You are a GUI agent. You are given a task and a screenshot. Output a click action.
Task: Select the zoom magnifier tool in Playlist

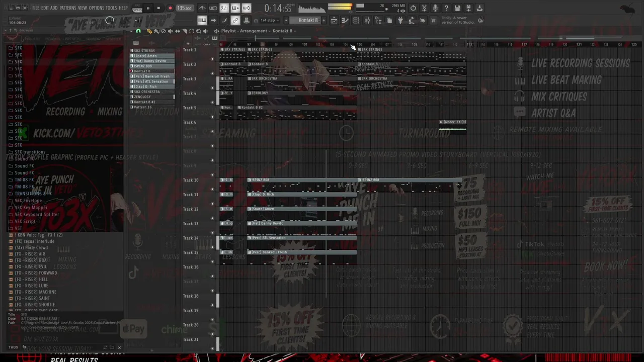[198, 31]
